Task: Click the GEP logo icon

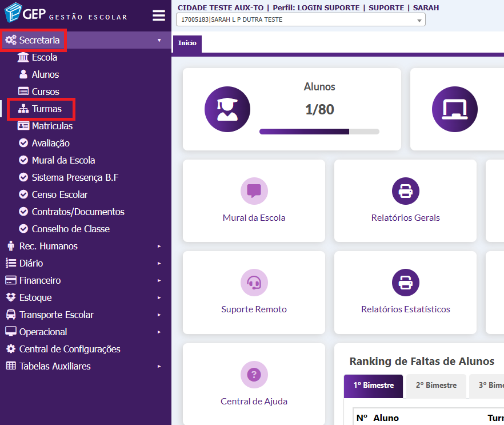Action: (x=13, y=14)
